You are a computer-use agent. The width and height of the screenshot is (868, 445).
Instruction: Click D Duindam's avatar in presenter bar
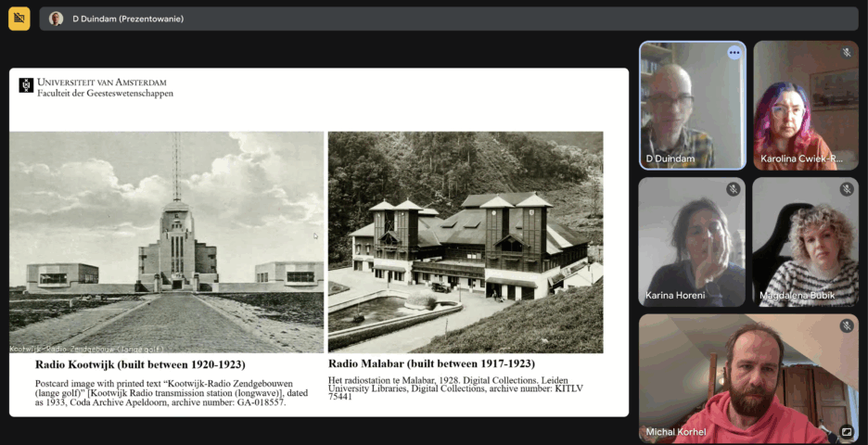click(57, 19)
